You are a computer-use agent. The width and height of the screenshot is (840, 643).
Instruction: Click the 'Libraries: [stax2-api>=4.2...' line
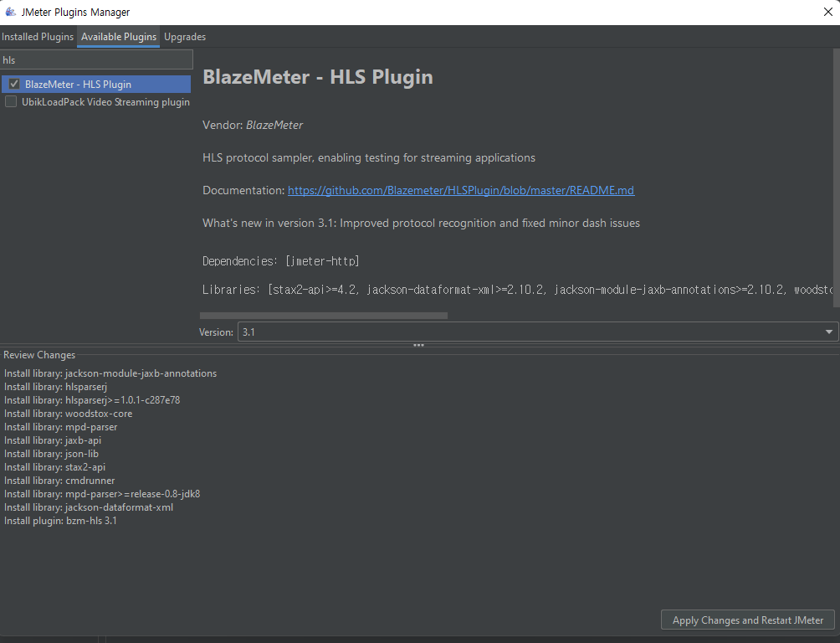click(518, 290)
